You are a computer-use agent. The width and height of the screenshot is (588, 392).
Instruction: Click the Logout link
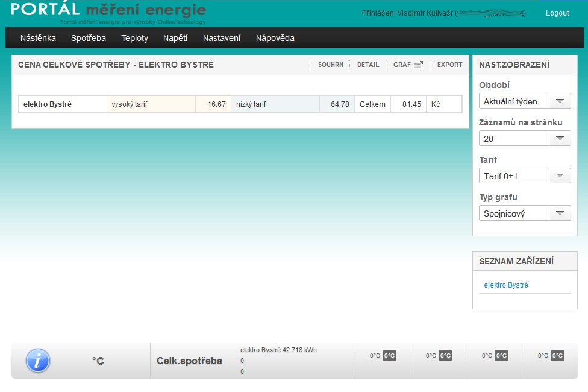(557, 13)
